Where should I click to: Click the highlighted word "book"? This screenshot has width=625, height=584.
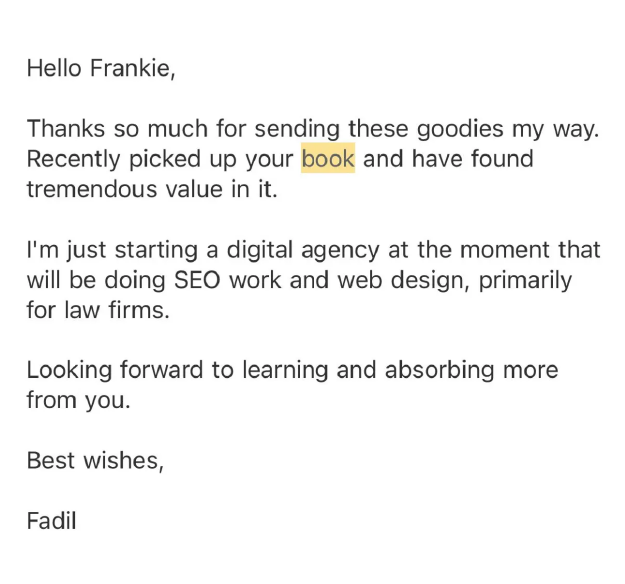[x=328, y=159]
